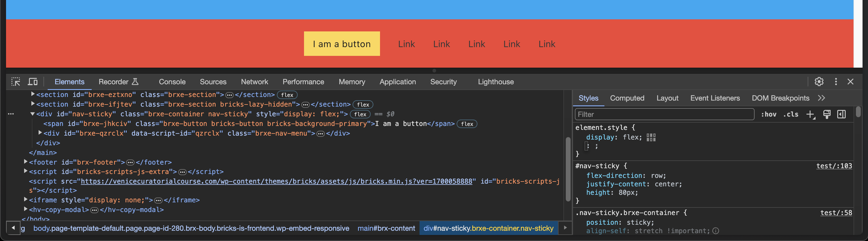The height and width of the screenshot is (241, 868).
Task: Click the Elements panel vertical scrollbar
Action: (x=568, y=169)
